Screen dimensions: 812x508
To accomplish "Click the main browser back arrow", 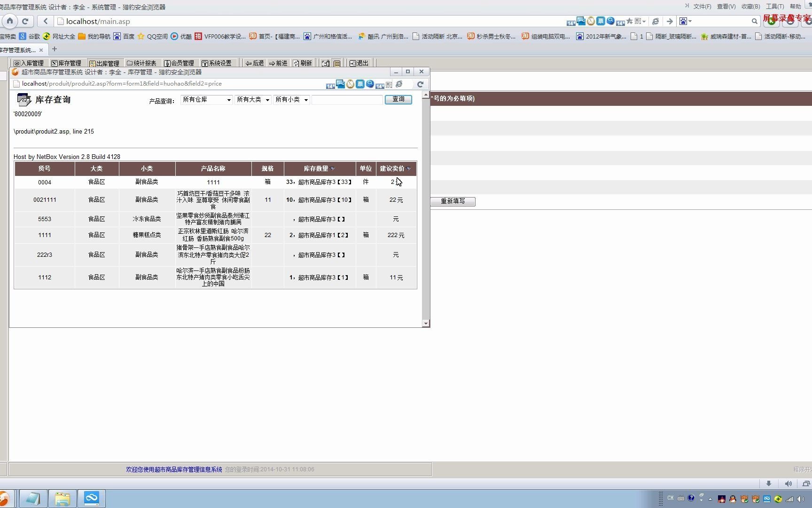I will click(45, 21).
